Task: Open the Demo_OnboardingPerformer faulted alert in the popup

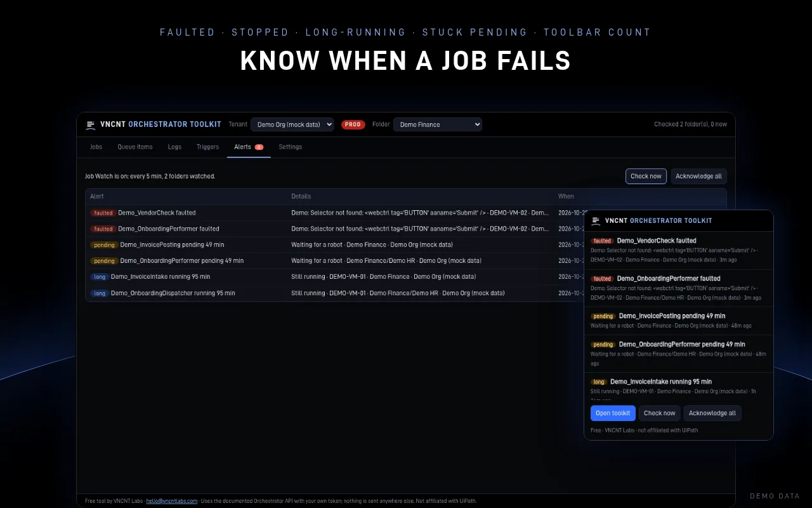Action: (x=679, y=288)
